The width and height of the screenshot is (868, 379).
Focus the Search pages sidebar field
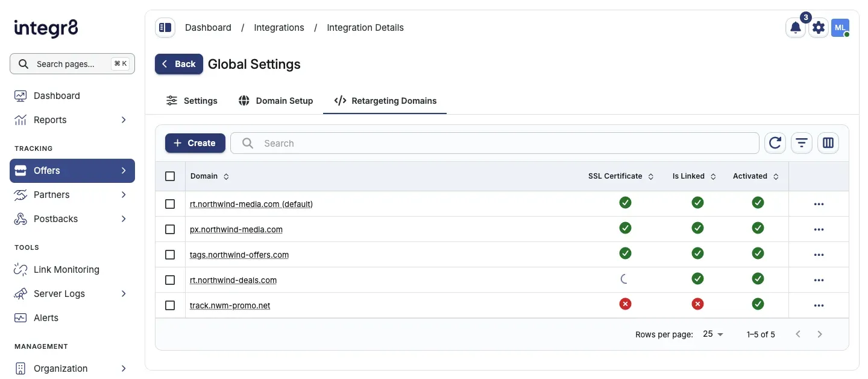(72, 63)
